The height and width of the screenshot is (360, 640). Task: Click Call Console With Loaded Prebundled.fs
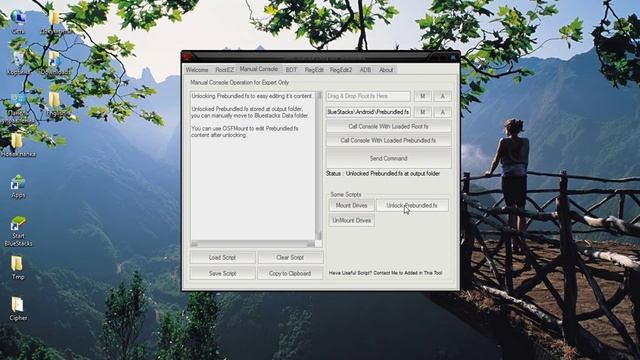pyautogui.click(x=389, y=140)
